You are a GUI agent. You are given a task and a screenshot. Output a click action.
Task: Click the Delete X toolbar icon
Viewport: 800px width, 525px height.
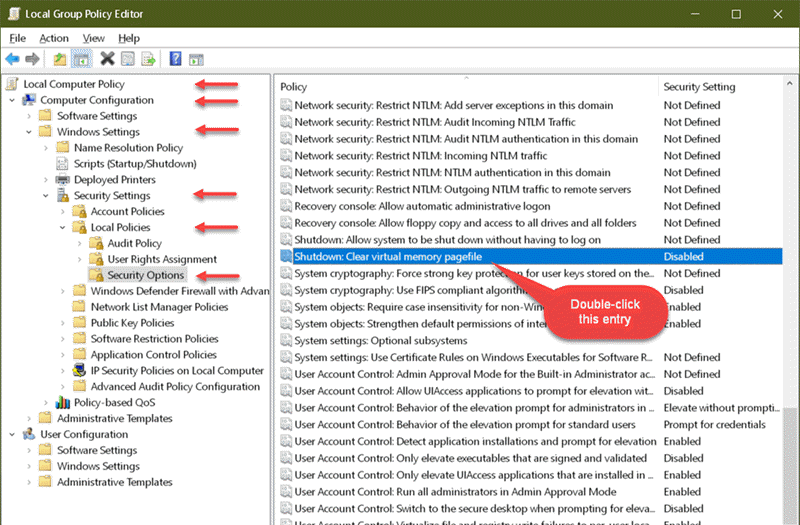point(107,59)
